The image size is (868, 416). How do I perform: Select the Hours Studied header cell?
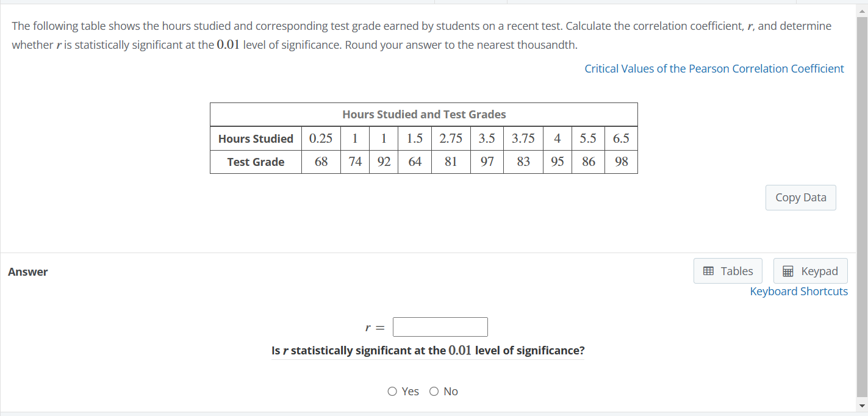[255, 138]
